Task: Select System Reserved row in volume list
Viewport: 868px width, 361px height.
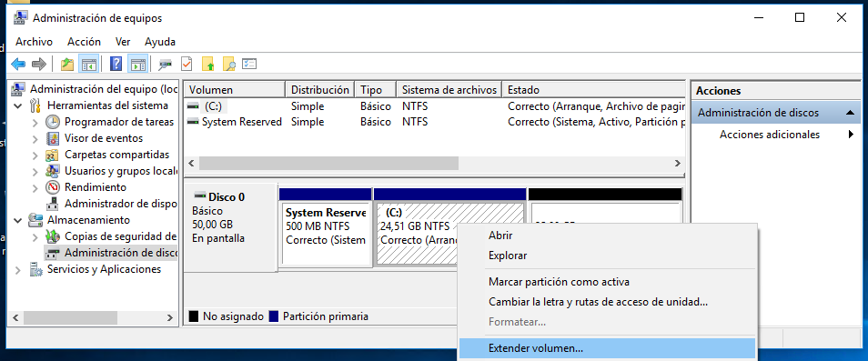Action: point(434,122)
